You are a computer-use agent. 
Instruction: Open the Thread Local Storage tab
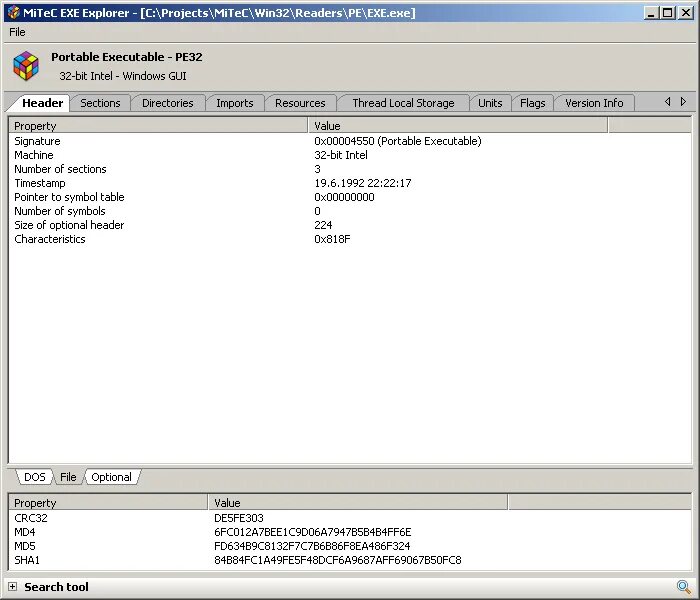[x=403, y=103]
